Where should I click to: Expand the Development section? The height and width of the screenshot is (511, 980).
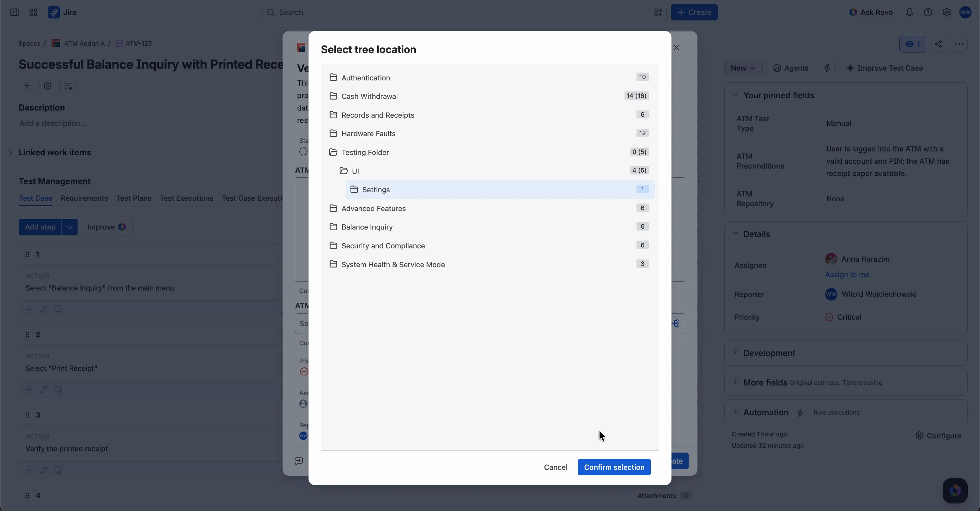click(735, 352)
